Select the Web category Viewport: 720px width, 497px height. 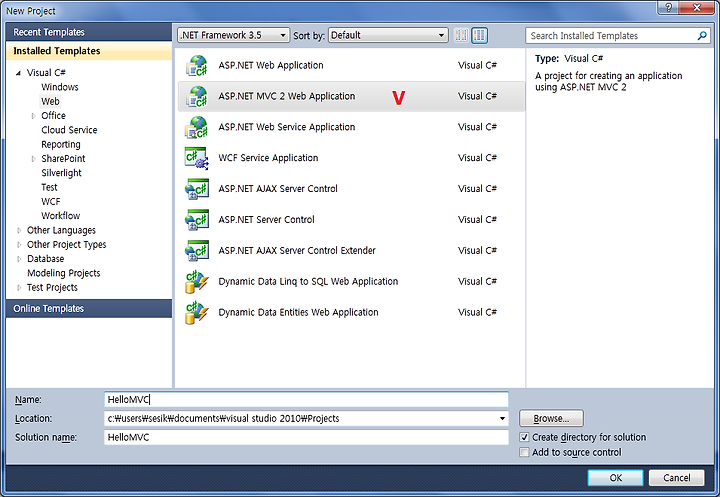(50, 101)
